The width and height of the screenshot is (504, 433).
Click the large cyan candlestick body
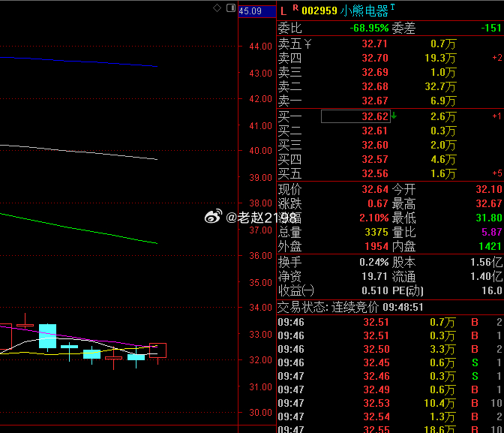[47, 336]
